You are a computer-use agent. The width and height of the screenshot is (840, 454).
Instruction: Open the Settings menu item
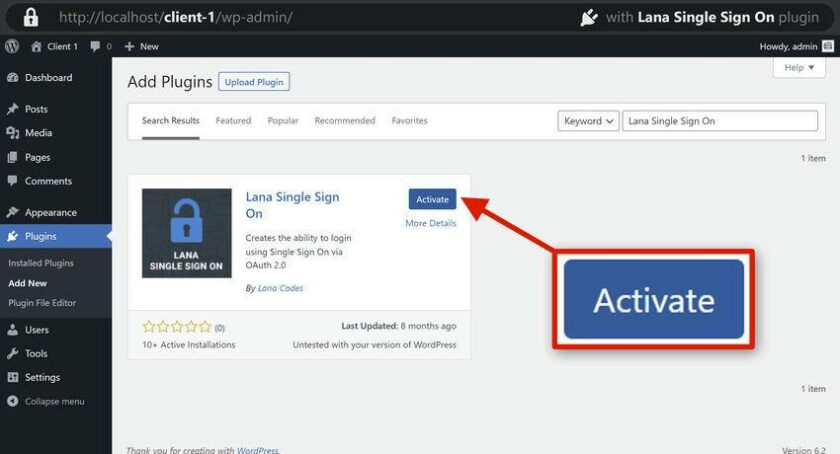[56, 377]
